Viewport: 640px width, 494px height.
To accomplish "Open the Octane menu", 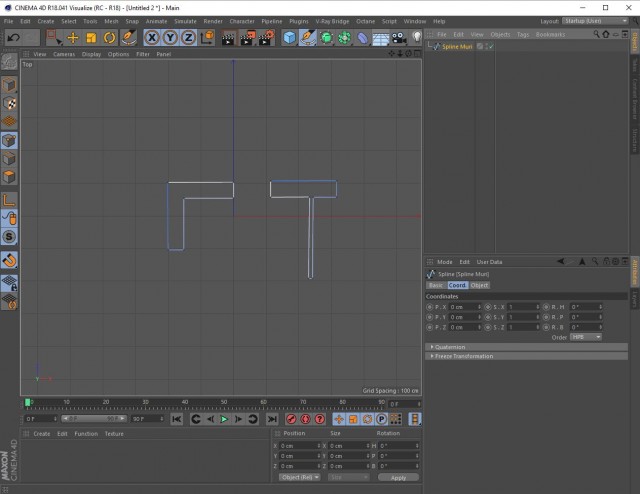I will click(365, 21).
